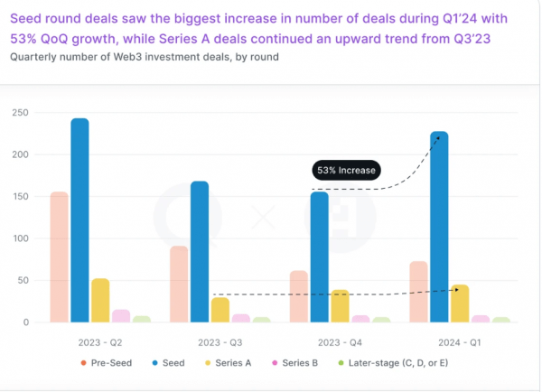Toggle the Seed legend series
This screenshot has width=542, height=392.
click(168, 363)
